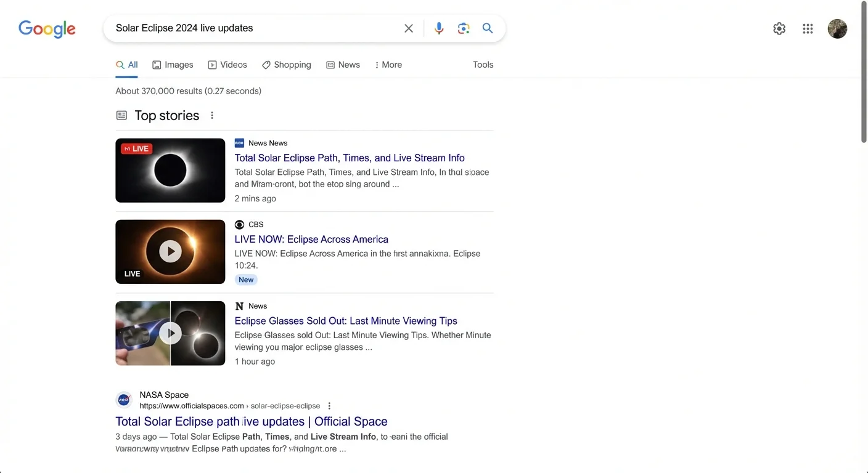
Task: Click the '1 hour ago' timestamp
Action: (255, 362)
